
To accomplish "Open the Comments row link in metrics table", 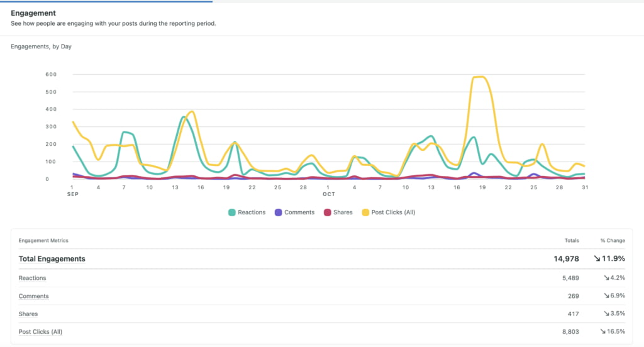I will pos(33,296).
